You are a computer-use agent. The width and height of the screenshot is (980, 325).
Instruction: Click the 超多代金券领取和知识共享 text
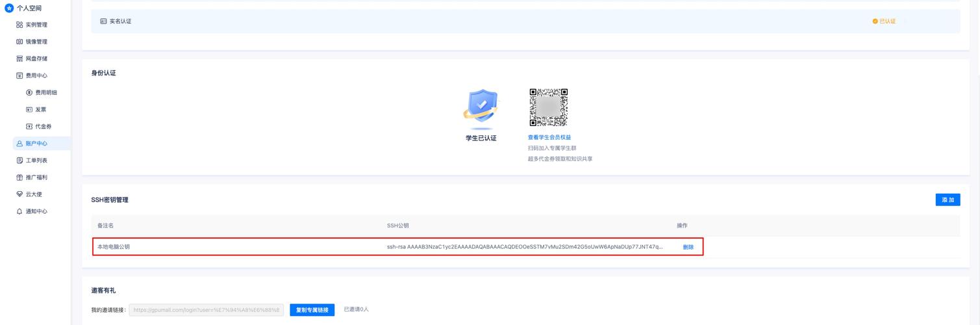tap(560, 159)
